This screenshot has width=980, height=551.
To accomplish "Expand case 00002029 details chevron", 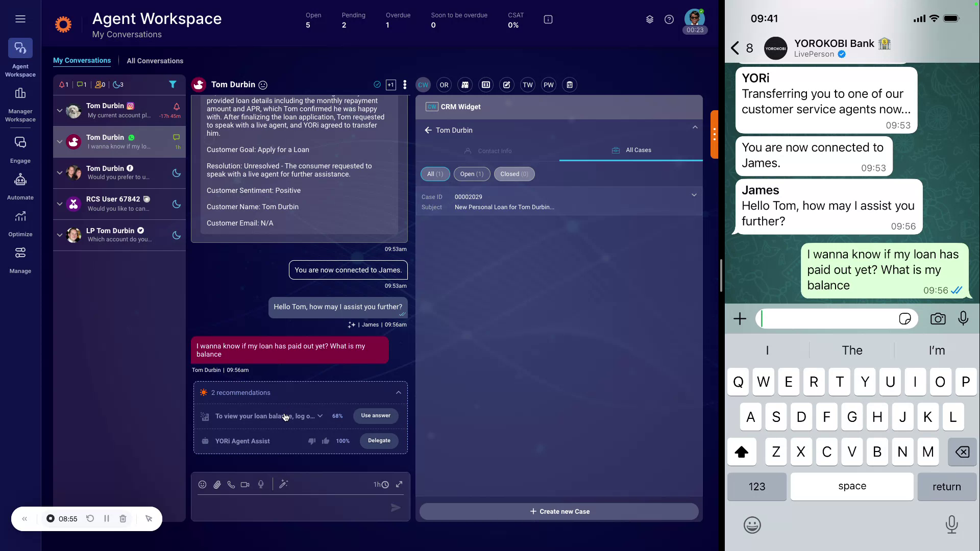I will [694, 195].
